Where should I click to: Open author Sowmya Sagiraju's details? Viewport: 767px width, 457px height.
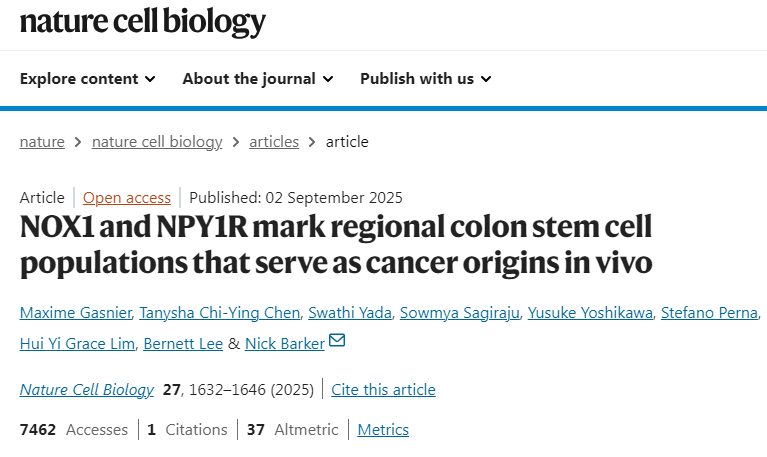[456, 314]
